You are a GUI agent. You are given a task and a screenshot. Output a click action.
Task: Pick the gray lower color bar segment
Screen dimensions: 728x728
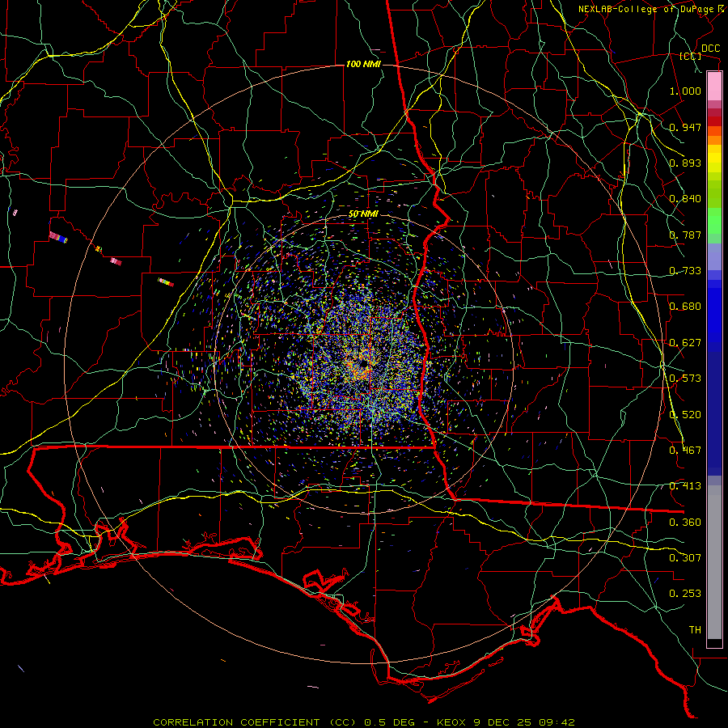click(714, 562)
